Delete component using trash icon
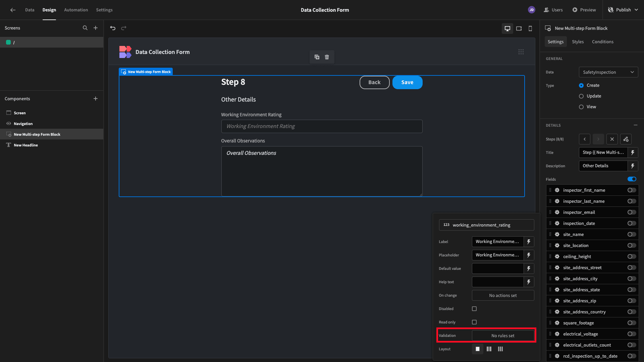 pos(327,57)
